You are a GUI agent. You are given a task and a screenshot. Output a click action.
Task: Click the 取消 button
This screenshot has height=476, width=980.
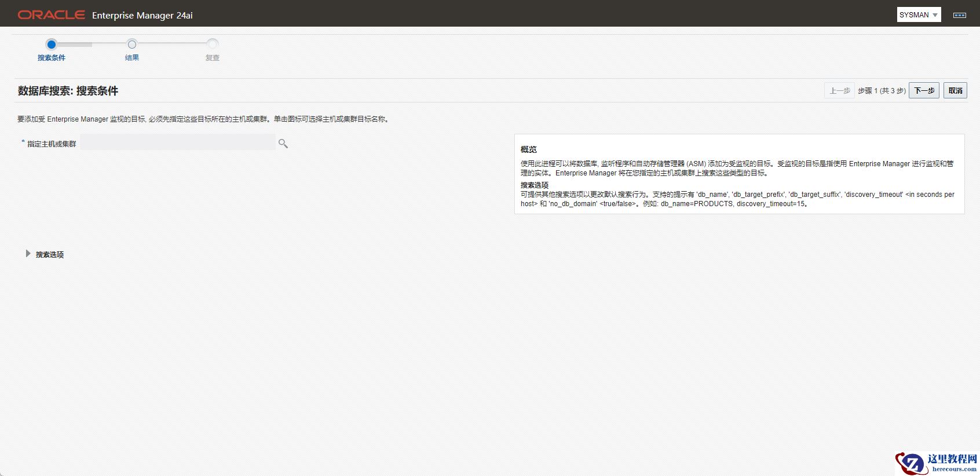[x=955, y=90]
